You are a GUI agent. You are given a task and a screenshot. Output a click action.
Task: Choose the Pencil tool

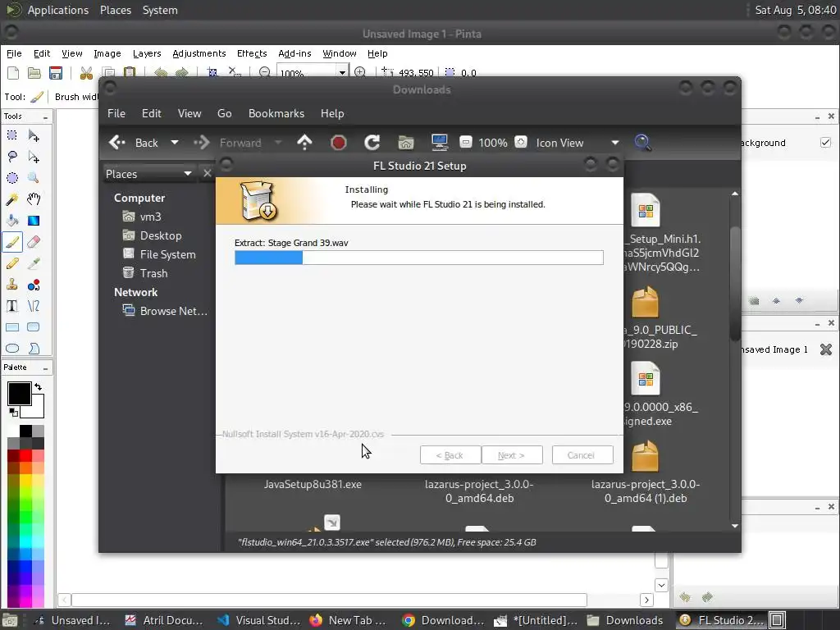[11, 263]
